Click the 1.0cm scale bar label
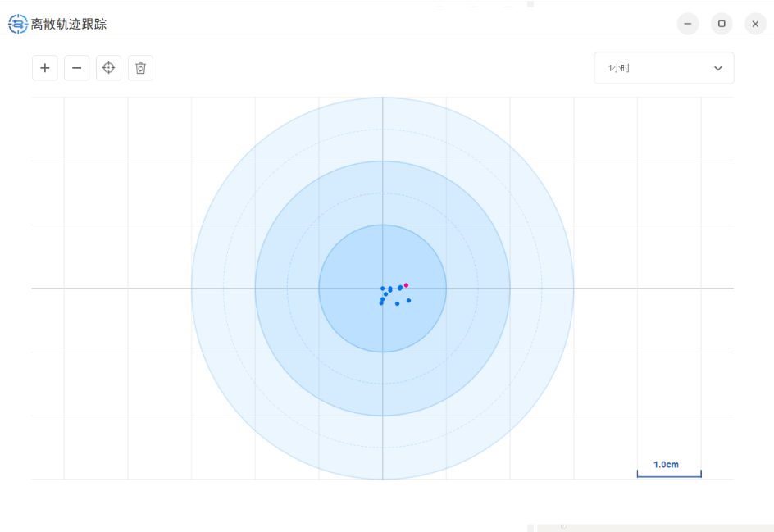Viewport: 774px width, 532px height. pyautogui.click(x=666, y=465)
